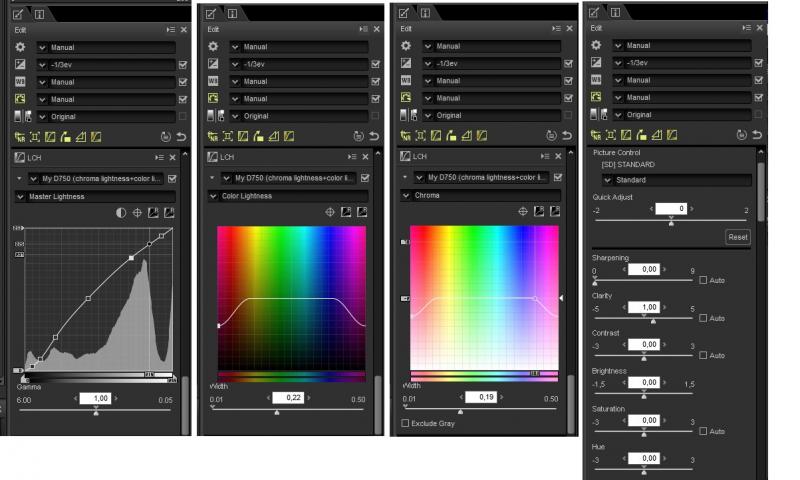Enable Auto for Saturation
Image resolution: width=800 pixels, height=480 pixels.
click(x=703, y=432)
